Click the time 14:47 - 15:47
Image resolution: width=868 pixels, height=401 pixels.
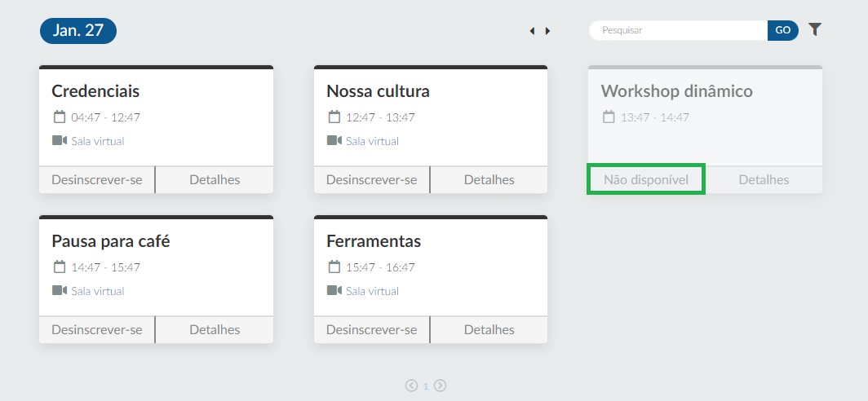(106, 267)
